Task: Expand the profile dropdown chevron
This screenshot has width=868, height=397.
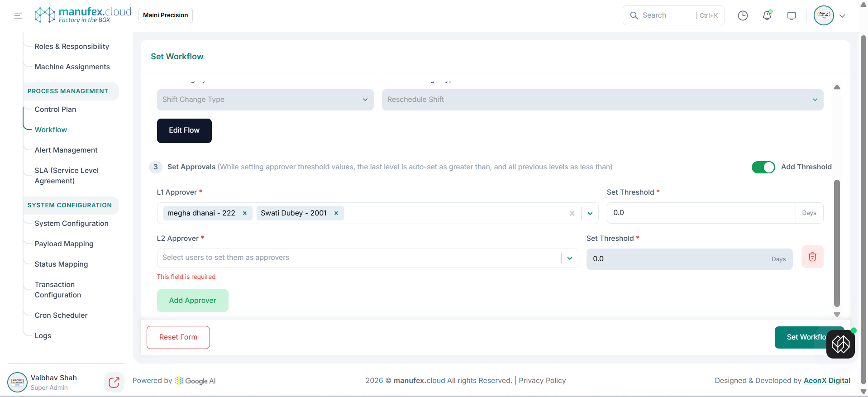Action: tap(842, 16)
